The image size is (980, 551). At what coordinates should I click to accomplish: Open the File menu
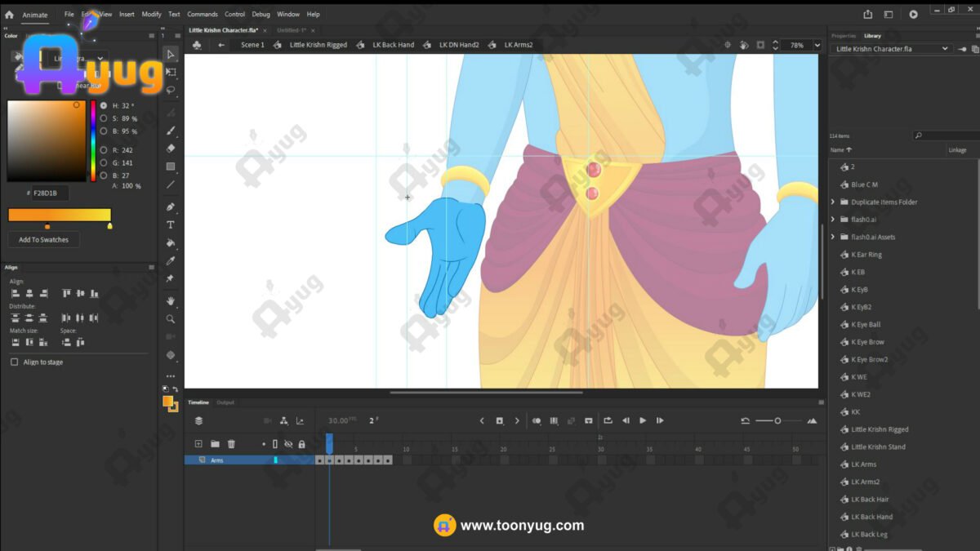click(x=69, y=15)
